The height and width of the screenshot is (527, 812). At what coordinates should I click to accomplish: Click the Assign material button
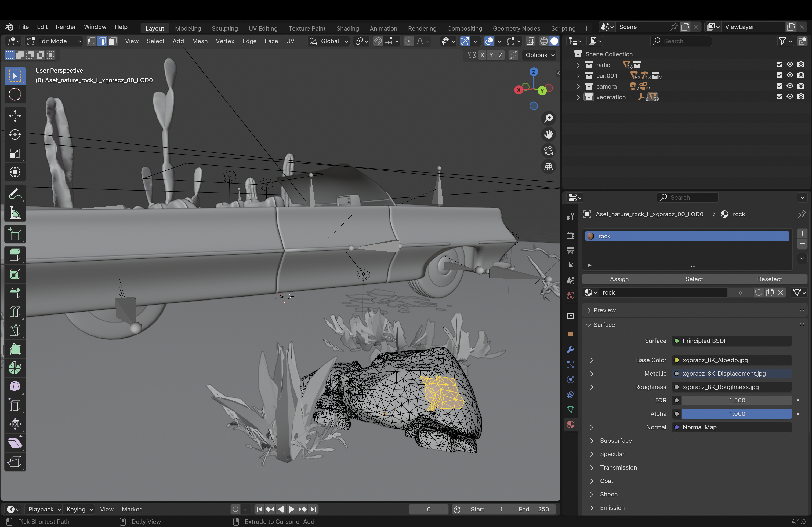tap(619, 279)
